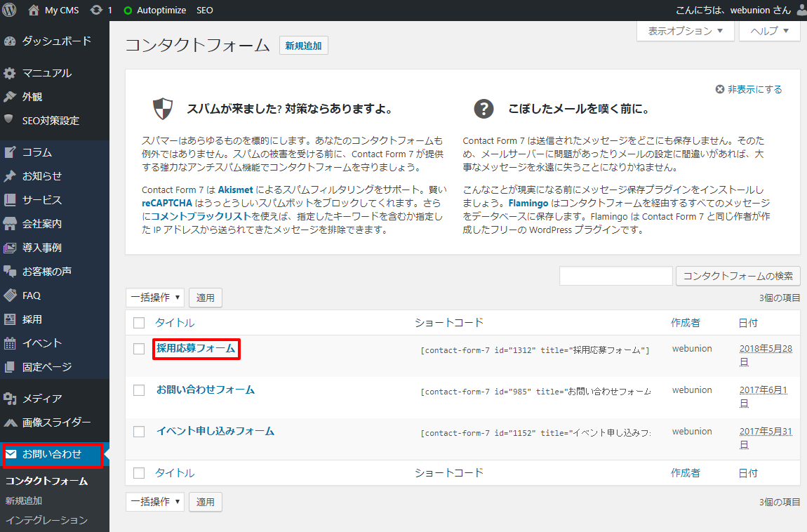
Task: Select the shortcode with id="1152"
Action: (535, 433)
